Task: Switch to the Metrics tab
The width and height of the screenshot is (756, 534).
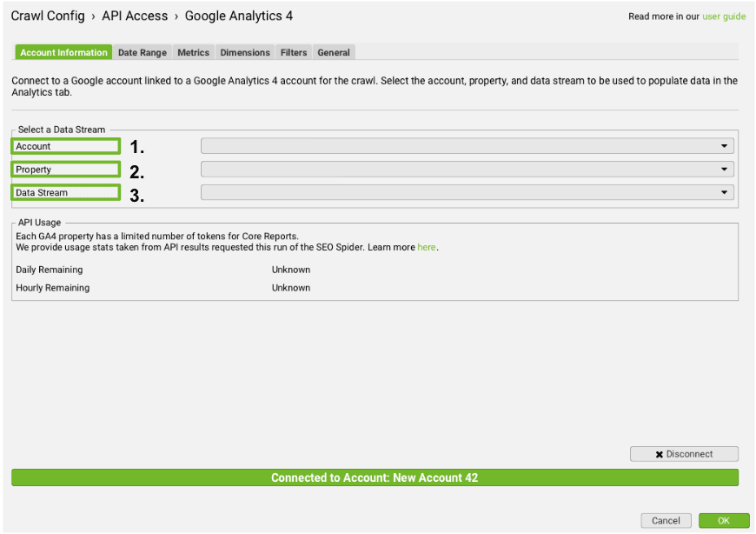Action: click(x=193, y=52)
